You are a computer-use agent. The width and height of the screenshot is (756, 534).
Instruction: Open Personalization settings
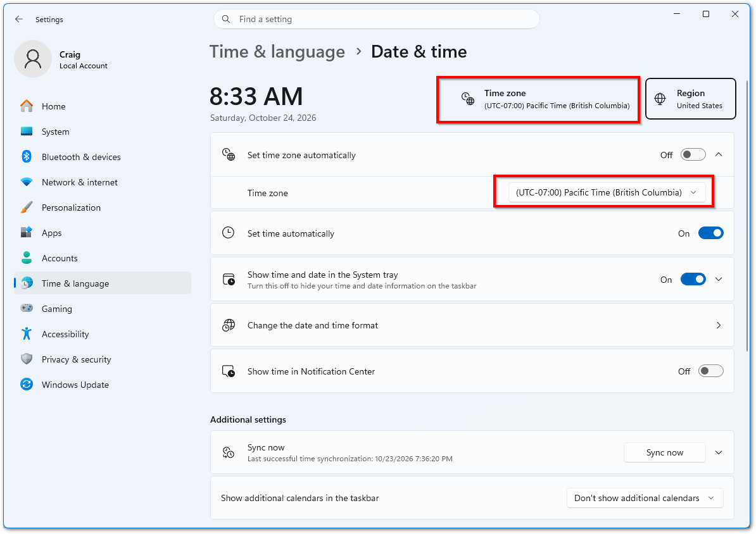[103, 208]
